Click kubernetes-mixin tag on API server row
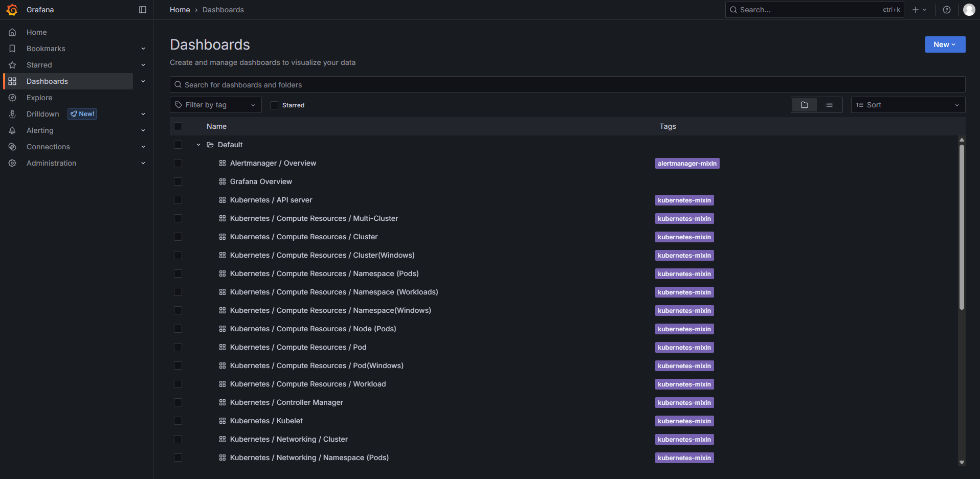 coord(684,200)
